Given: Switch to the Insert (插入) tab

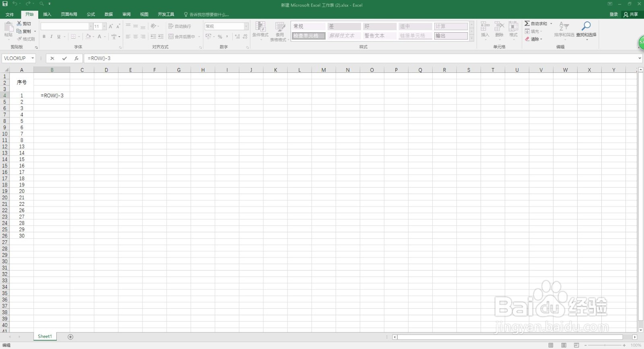Looking at the screenshot, I should coord(47,14).
